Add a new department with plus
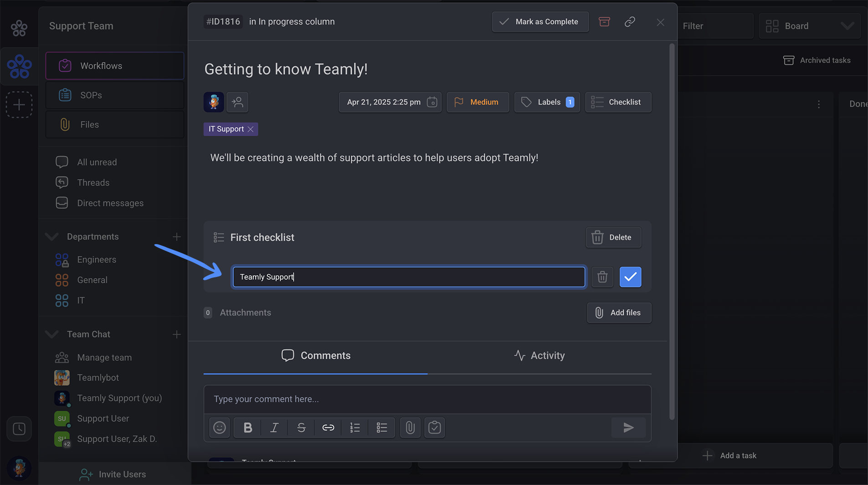868x485 pixels. [x=177, y=237]
